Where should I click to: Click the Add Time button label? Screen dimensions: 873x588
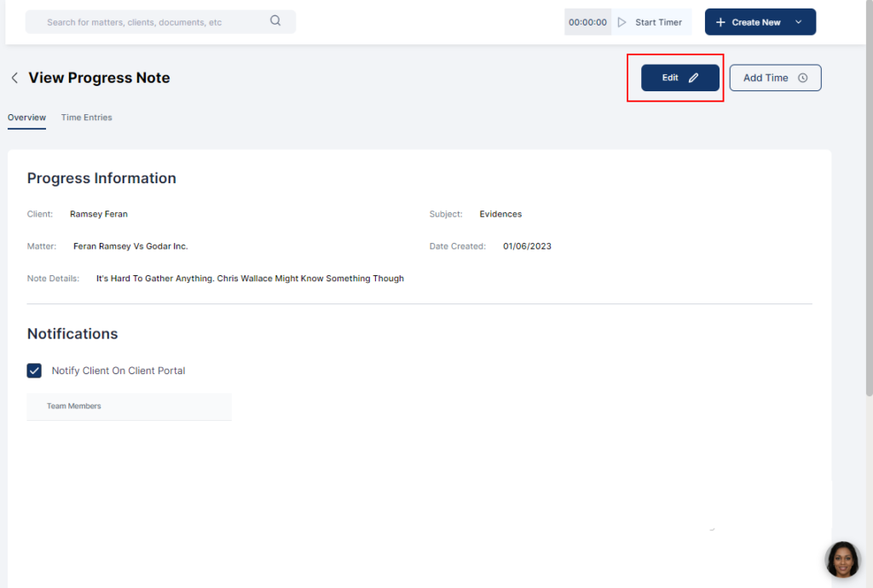point(766,78)
